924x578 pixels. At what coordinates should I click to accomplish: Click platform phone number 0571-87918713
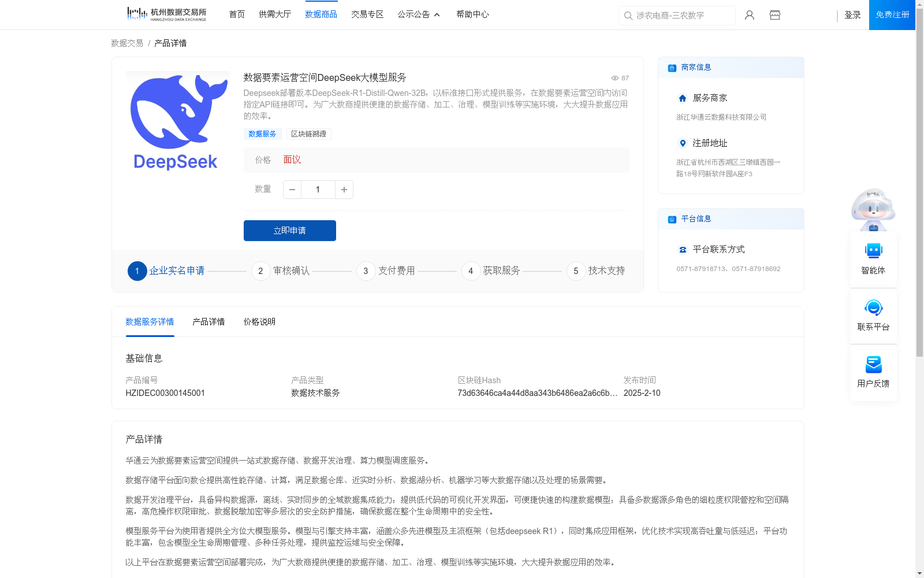point(702,269)
